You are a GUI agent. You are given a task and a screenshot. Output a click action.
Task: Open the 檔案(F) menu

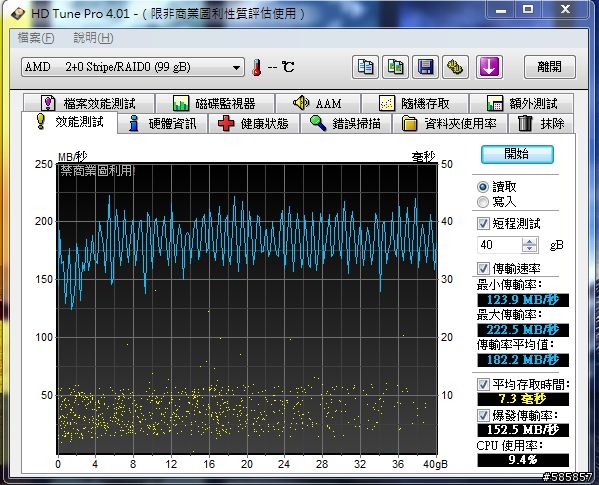pos(36,38)
